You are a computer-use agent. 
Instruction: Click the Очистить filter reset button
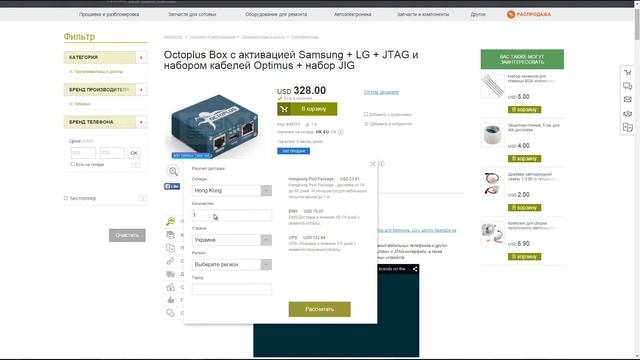[x=127, y=235]
